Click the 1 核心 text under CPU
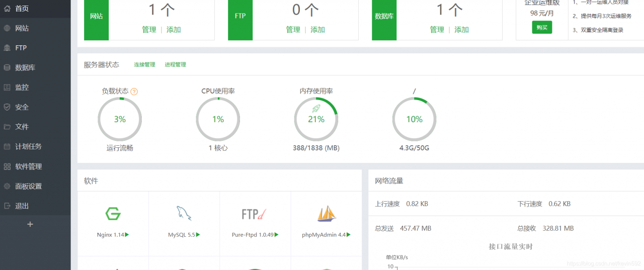 [x=218, y=148]
